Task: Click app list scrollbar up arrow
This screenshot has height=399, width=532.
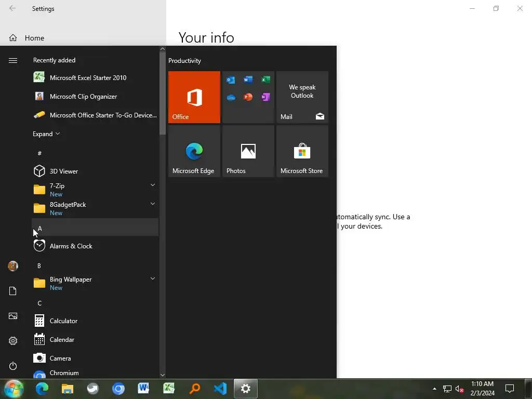Action: pos(163,49)
